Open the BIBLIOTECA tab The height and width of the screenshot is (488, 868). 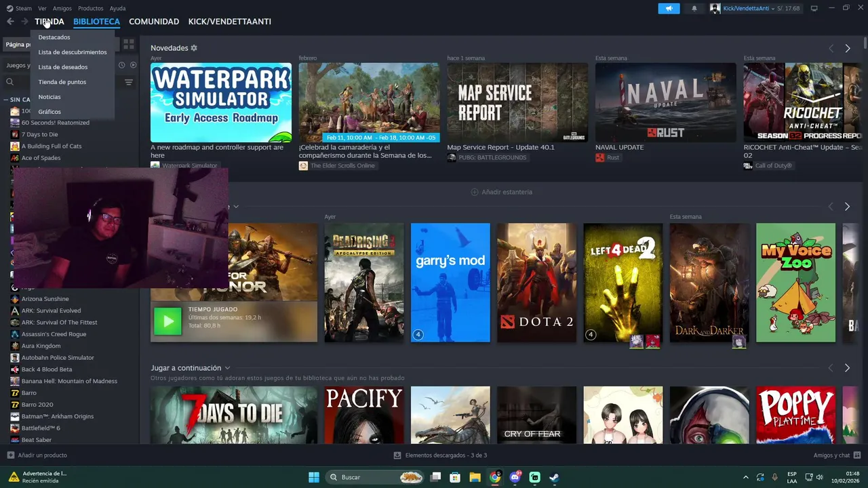pos(96,22)
